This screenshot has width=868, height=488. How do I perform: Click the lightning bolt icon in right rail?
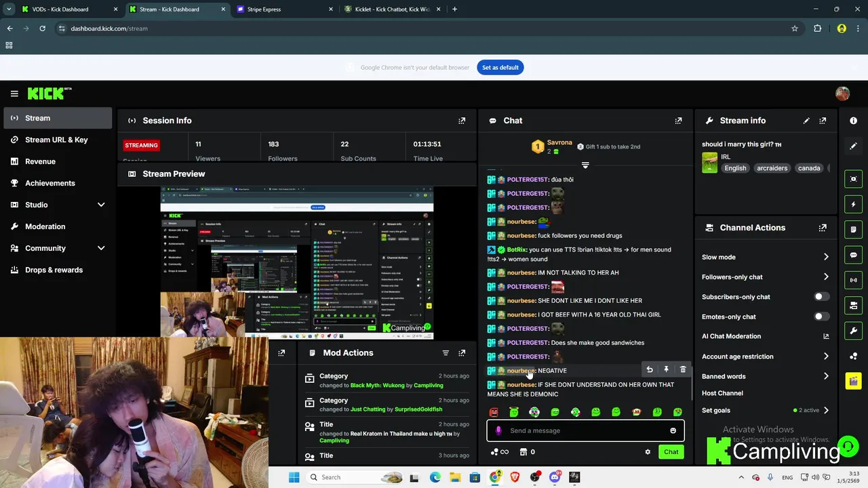(x=853, y=204)
